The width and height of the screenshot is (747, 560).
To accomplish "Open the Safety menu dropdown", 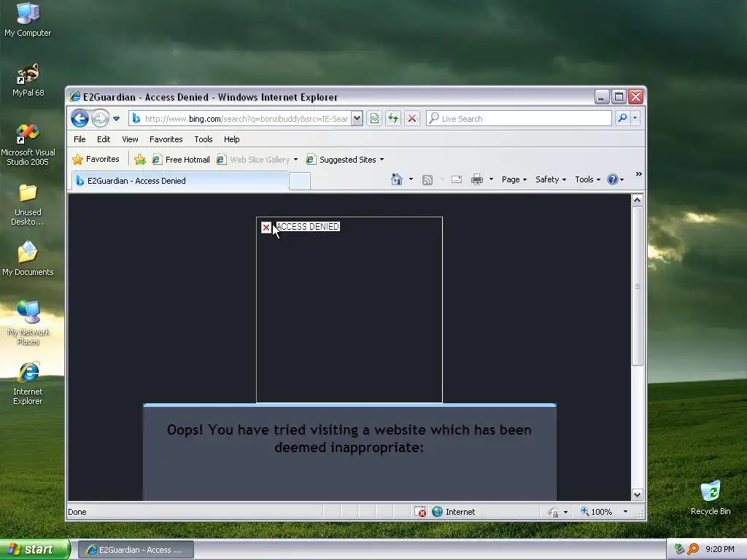I will (x=551, y=179).
